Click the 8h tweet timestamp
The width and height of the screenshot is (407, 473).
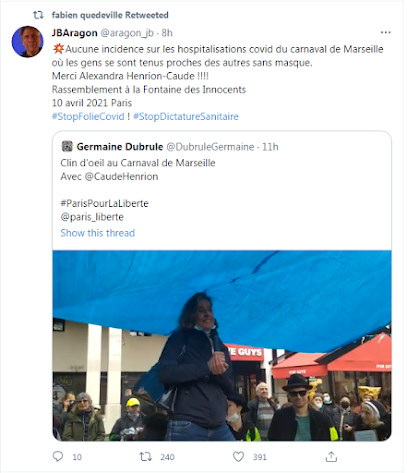click(x=167, y=33)
